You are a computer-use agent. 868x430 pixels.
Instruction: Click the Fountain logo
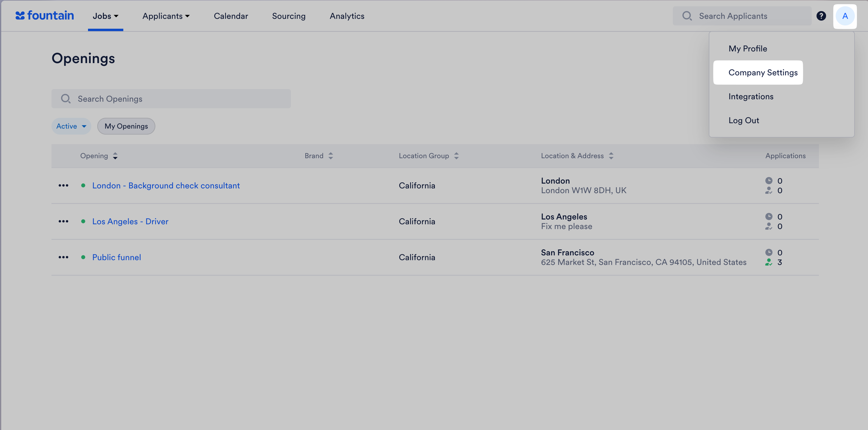click(45, 16)
